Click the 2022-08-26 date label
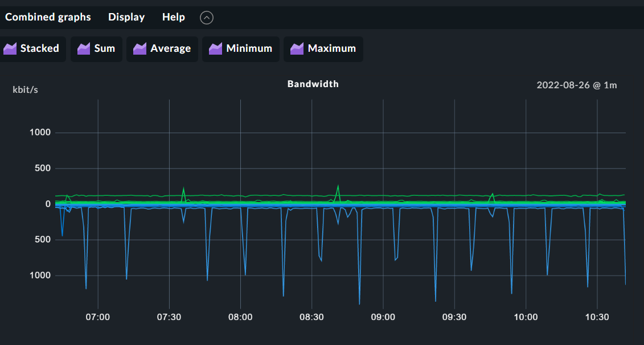 (x=563, y=85)
